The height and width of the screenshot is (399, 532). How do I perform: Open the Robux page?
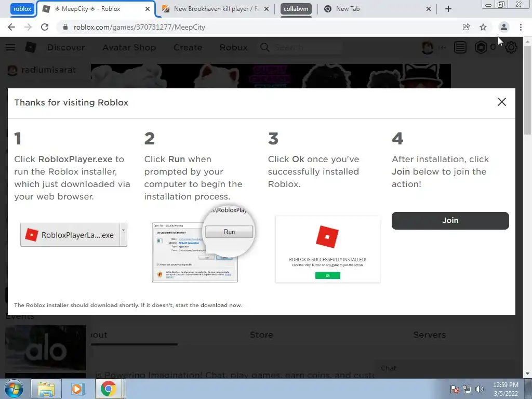pos(233,47)
